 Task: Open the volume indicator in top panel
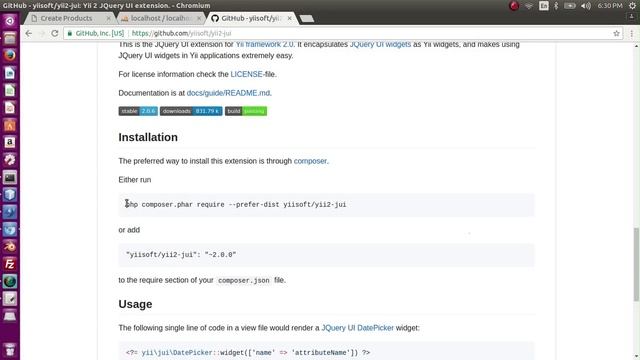click(586, 6)
